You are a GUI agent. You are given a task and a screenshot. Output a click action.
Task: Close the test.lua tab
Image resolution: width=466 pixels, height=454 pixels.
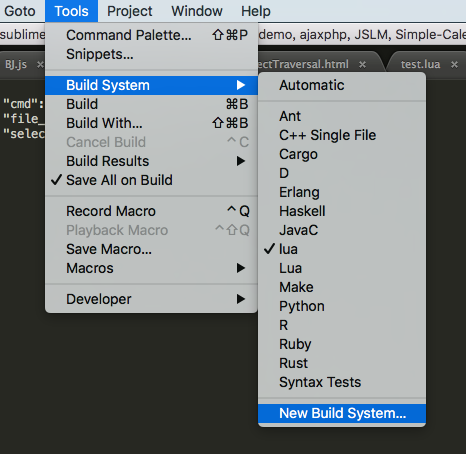click(454, 65)
